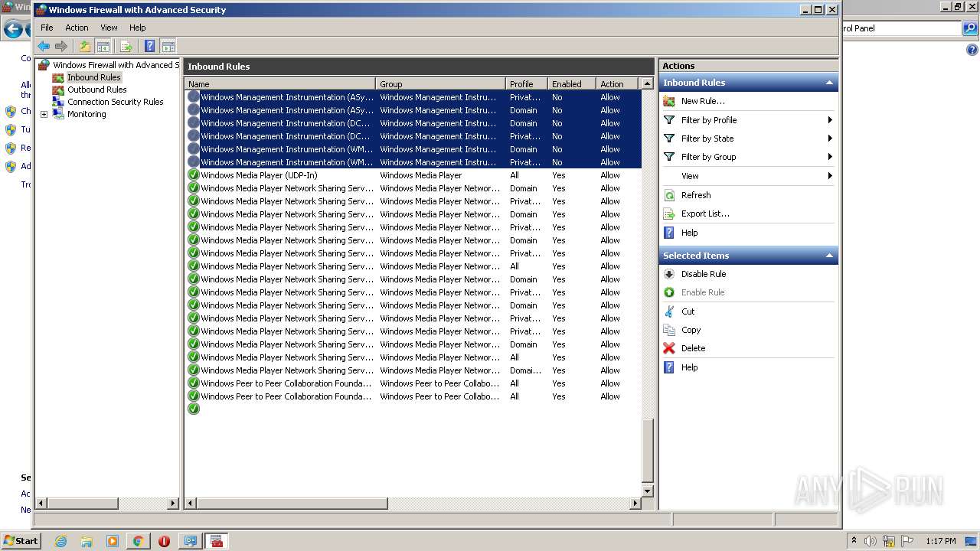Click the Connection Security Rules tree icon
Screen dimensions: 980x551
[x=58, y=102]
